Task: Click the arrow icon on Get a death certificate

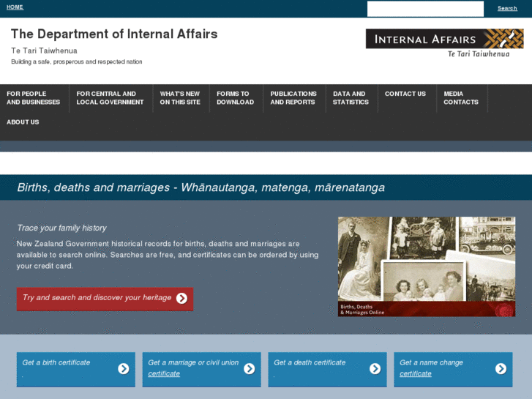Action: pos(375,368)
